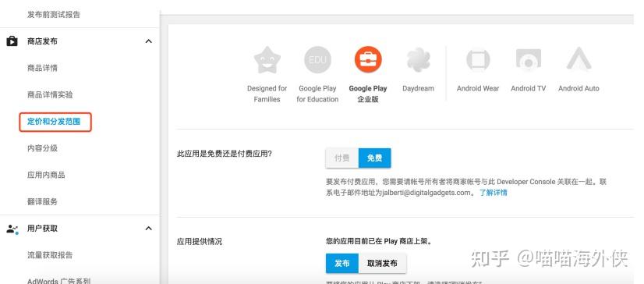Click the Designed for Families star icon
Image resolution: width=644 pixels, height=284 pixels.
click(x=267, y=60)
